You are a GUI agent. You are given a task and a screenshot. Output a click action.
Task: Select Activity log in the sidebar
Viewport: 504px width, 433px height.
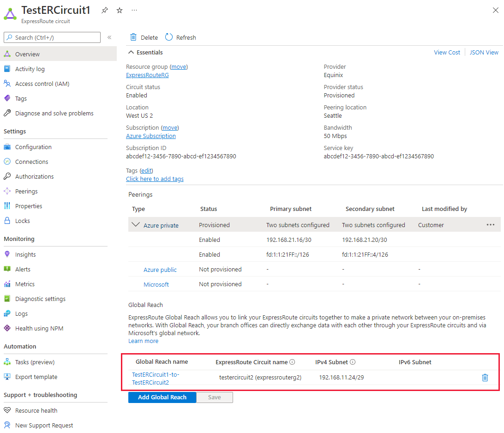[29, 68]
